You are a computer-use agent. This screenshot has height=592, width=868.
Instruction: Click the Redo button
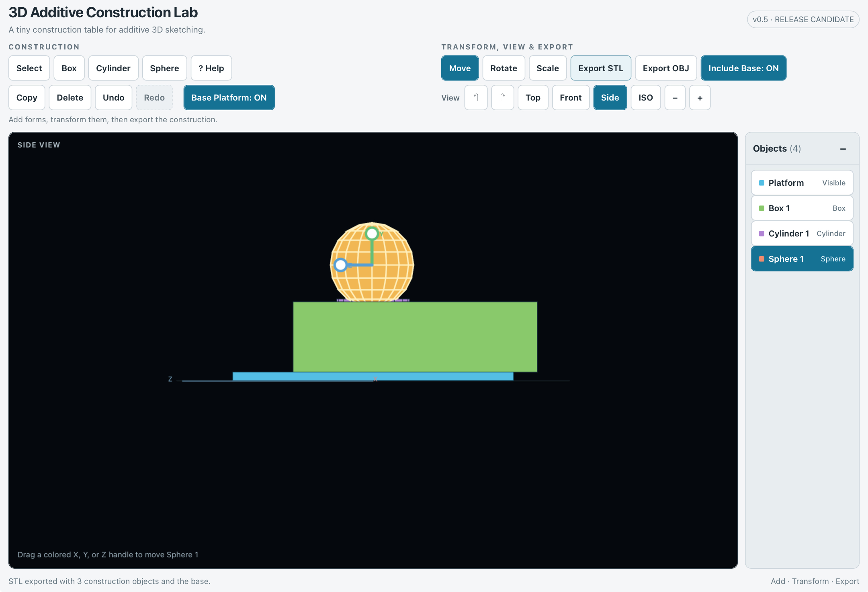tap(154, 97)
